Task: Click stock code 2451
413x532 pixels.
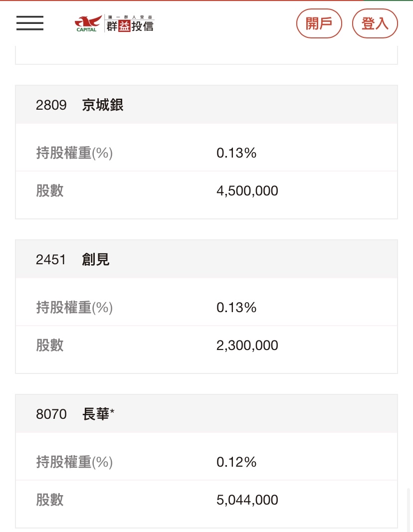Action: [51, 260]
